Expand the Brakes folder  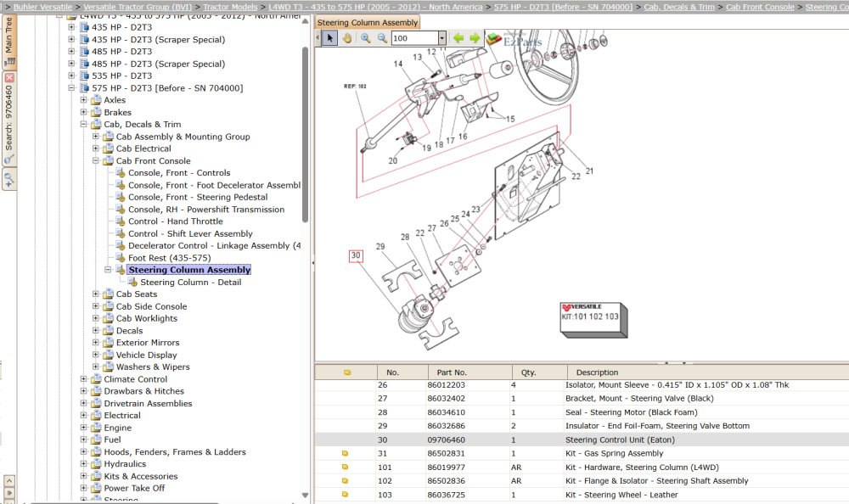83,112
